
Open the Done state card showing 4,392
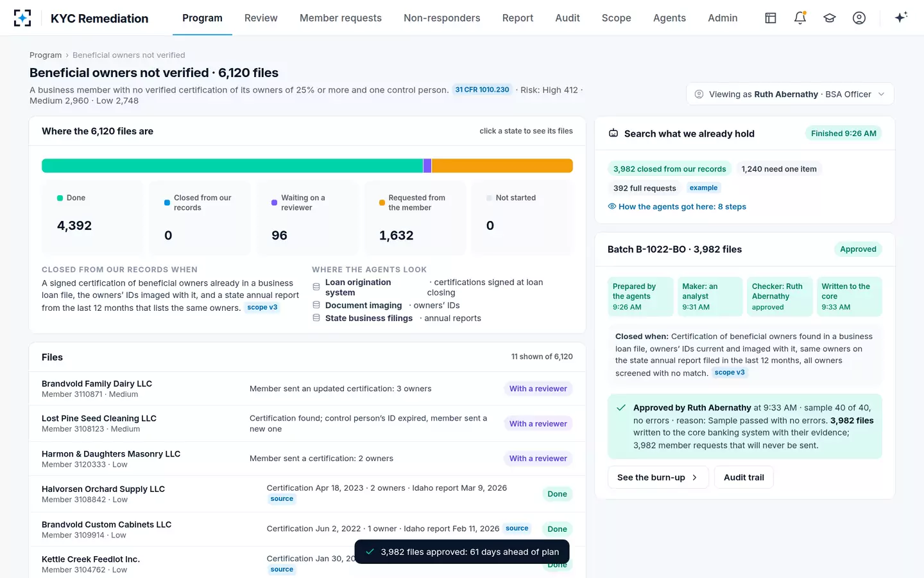coord(92,218)
